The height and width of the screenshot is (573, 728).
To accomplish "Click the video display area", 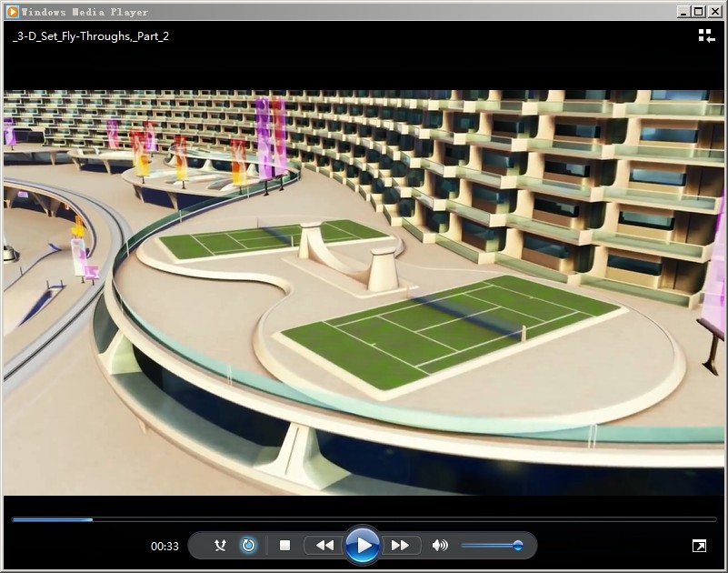I will (x=364, y=292).
